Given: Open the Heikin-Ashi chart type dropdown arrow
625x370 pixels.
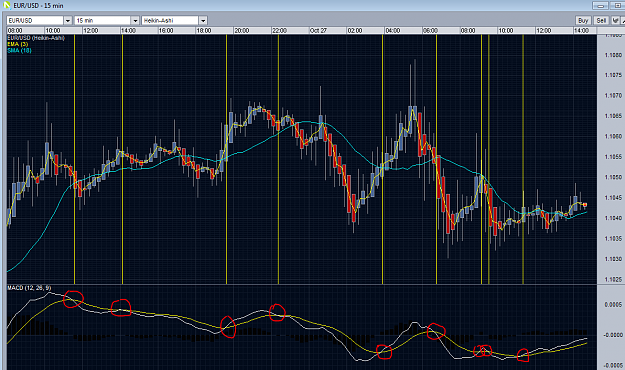Looking at the screenshot, I should click(203, 20).
